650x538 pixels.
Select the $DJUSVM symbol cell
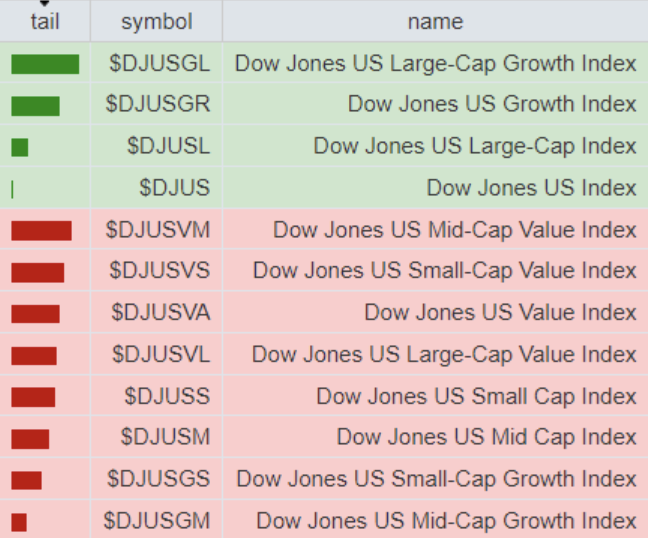pyautogui.click(x=158, y=231)
